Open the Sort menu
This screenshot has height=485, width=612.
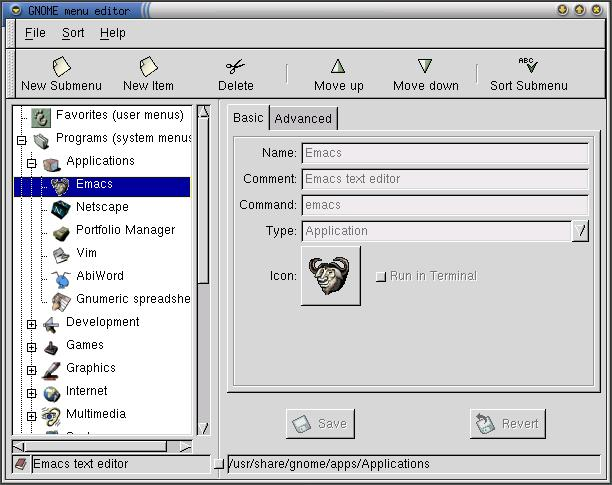tap(73, 33)
